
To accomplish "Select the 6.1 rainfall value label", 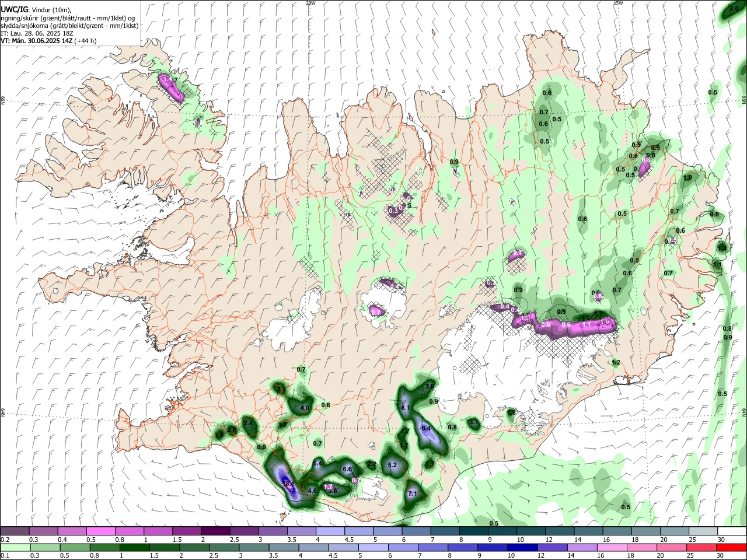I will [x=406, y=408].
